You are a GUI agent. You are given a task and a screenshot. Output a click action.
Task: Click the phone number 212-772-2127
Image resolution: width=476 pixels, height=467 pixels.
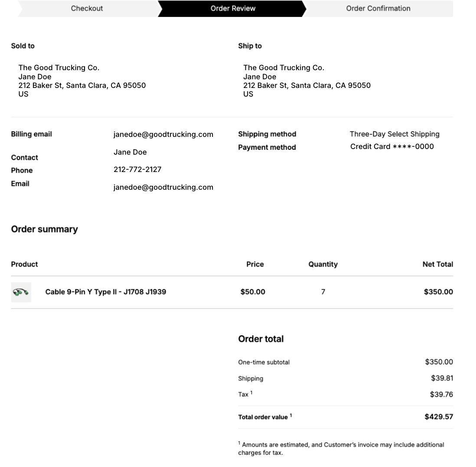click(x=137, y=169)
